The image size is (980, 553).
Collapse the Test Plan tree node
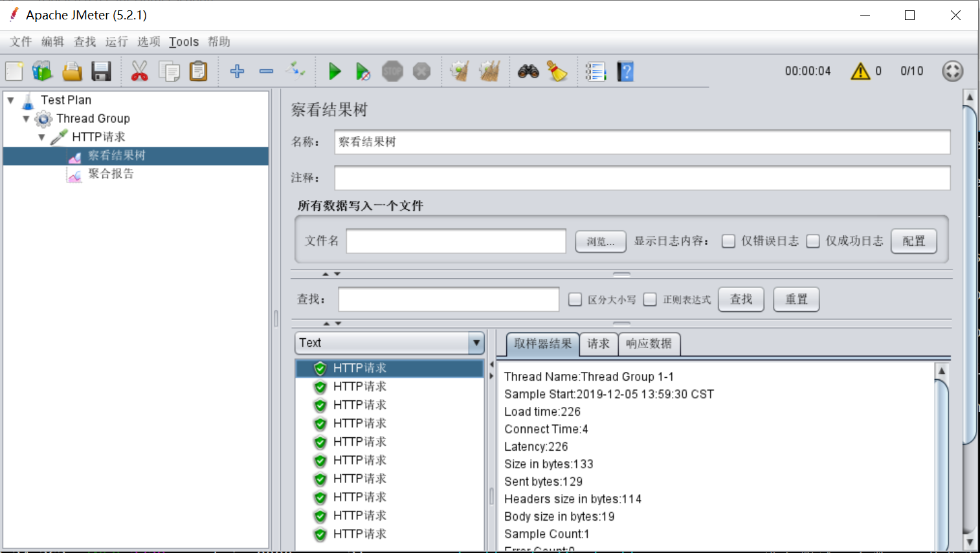11,100
